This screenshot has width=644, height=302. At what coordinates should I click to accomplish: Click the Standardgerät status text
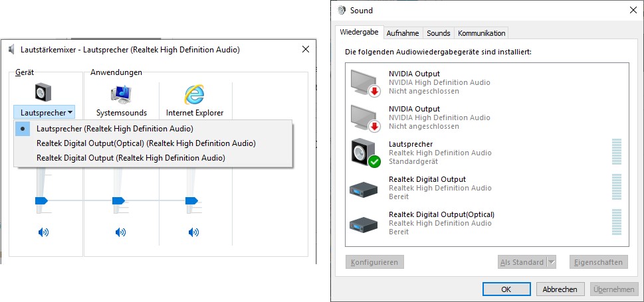413,162
